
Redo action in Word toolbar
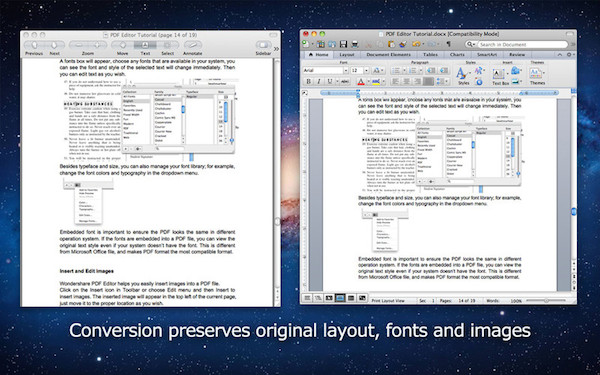[431, 44]
